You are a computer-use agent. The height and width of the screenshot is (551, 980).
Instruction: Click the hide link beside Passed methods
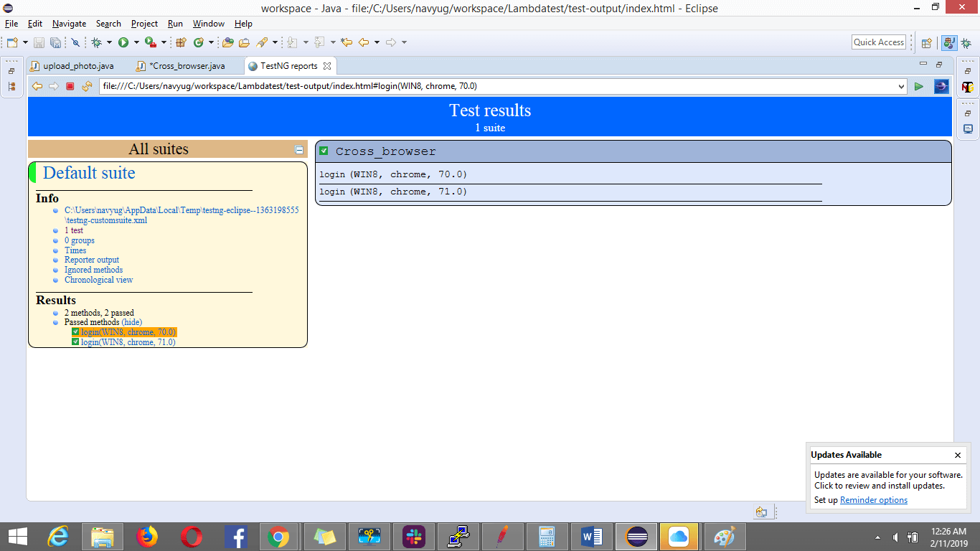(132, 322)
